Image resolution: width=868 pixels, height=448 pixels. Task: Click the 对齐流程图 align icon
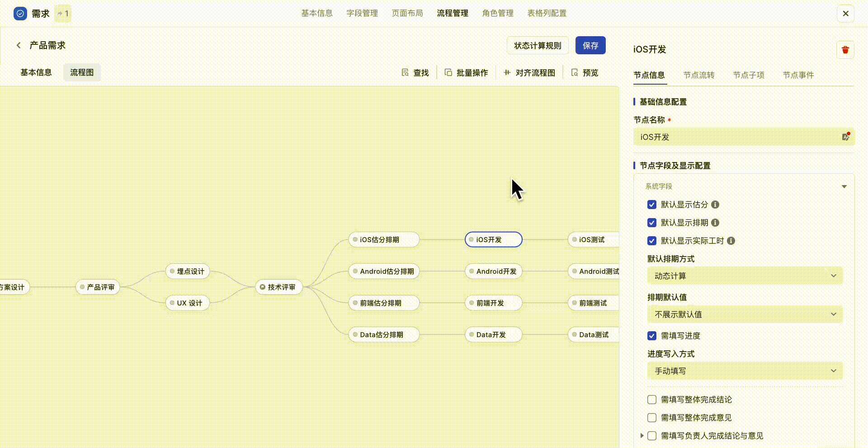tap(507, 72)
